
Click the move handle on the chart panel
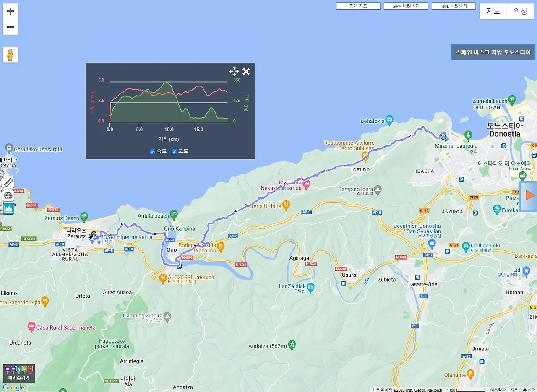(x=234, y=71)
